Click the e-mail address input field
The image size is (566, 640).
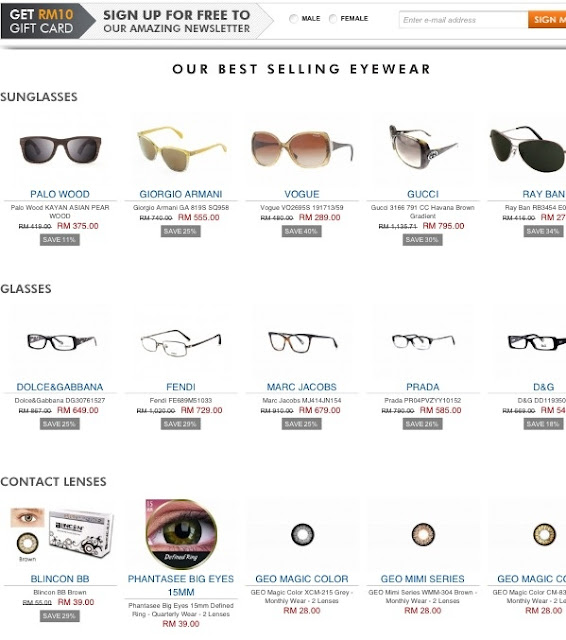[463, 20]
